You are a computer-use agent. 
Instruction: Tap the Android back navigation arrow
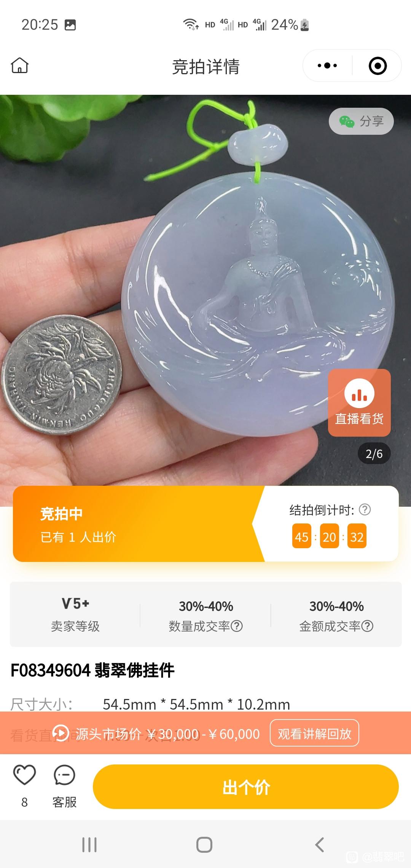(x=320, y=845)
